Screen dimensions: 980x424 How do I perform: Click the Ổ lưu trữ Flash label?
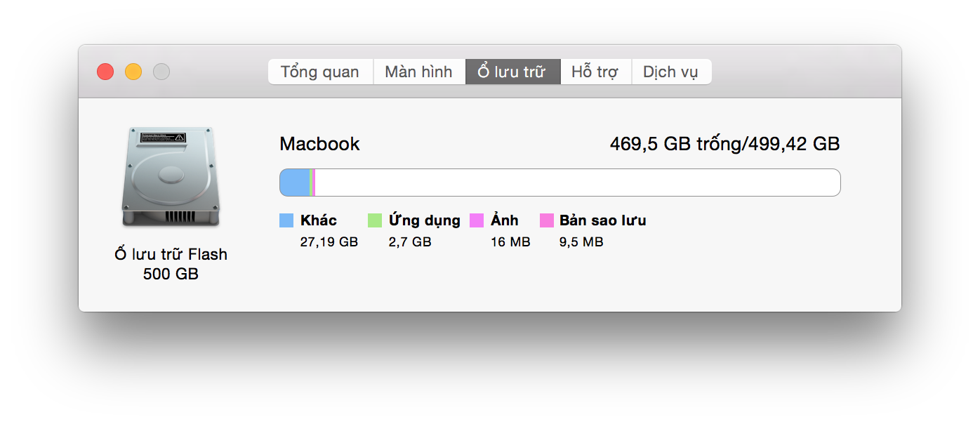(171, 254)
